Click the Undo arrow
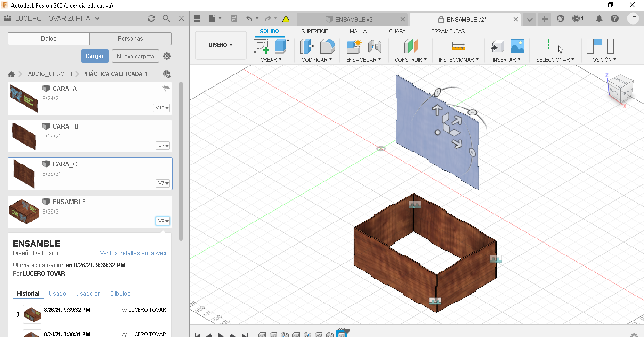 249,19
